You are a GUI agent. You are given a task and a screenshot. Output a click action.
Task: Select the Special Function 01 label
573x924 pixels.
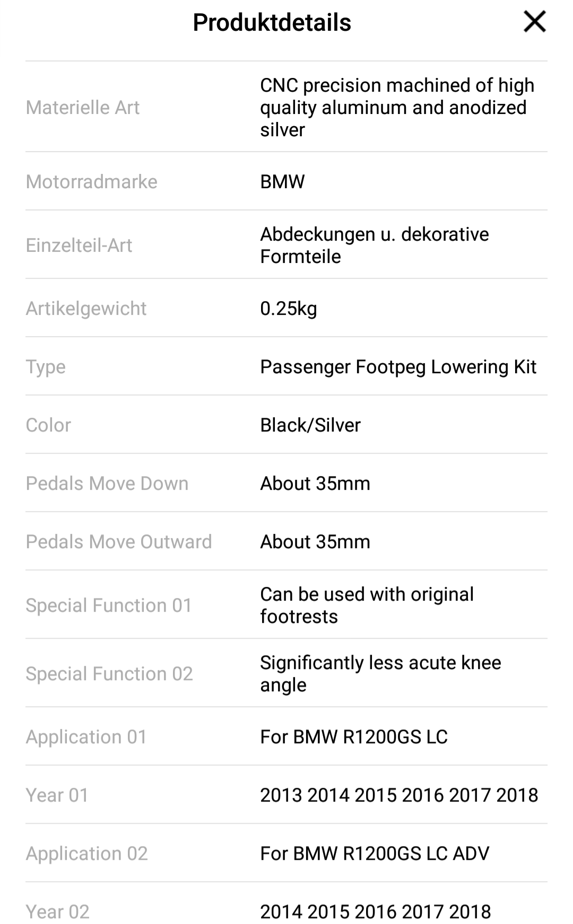tap(108, 605)
